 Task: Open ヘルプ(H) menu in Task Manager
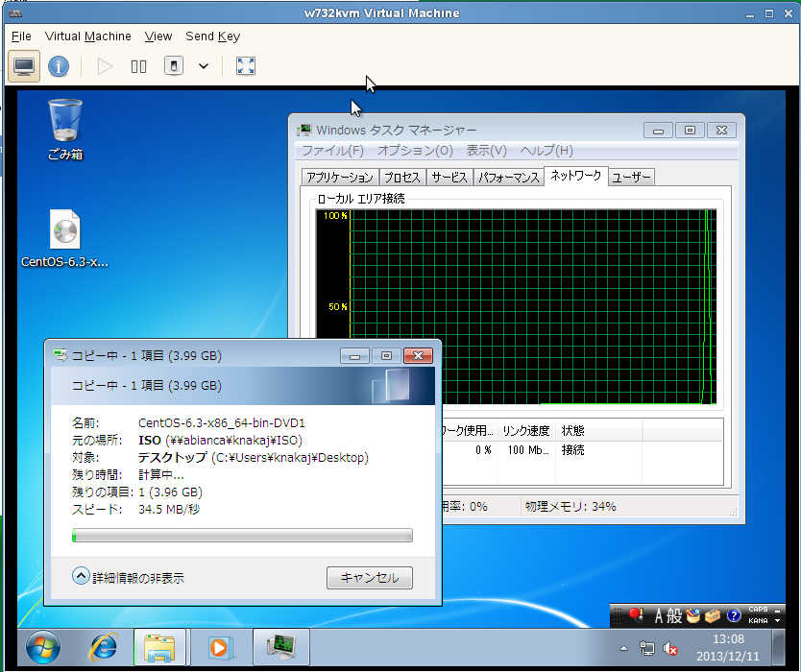[546, 151]
